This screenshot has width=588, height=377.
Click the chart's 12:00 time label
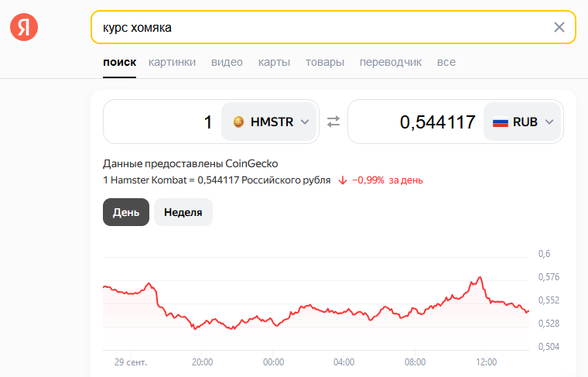click(x=487, y=362)
